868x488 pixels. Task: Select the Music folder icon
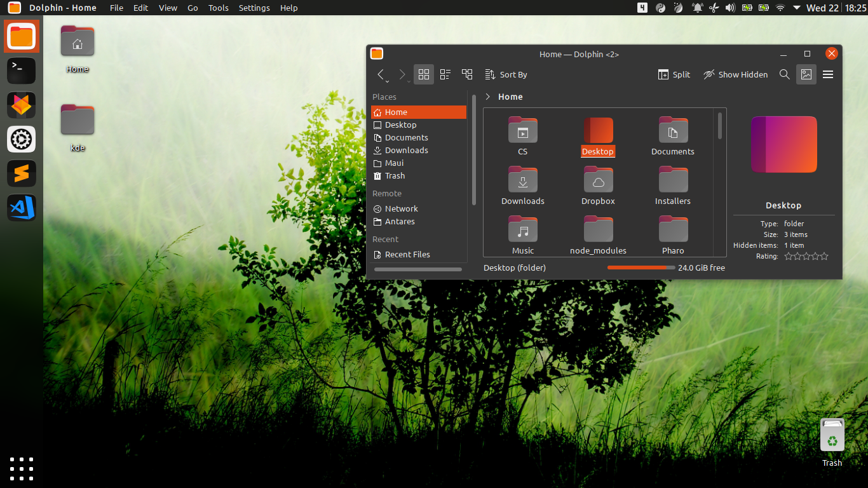[x=523, y=229]
